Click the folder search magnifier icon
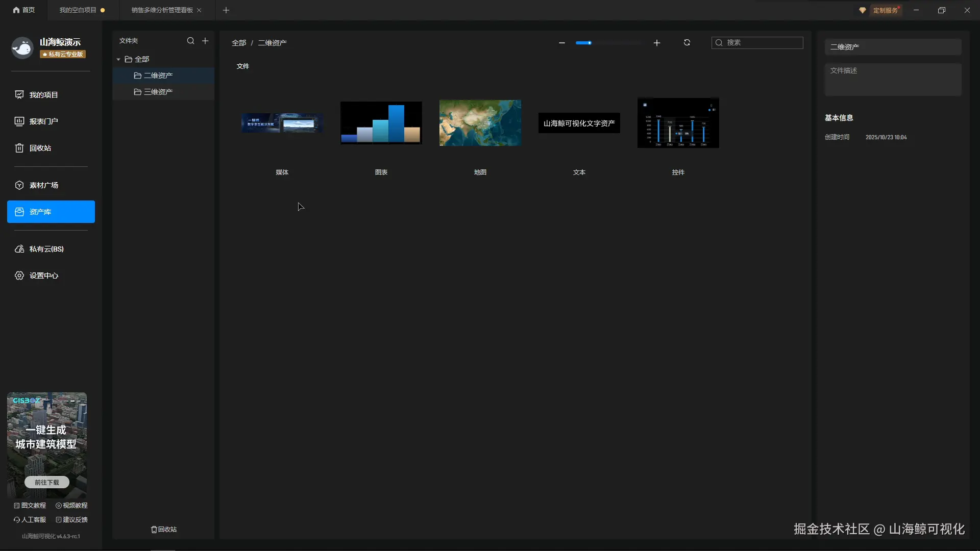The image size is (980, 551). pos(190,41)
